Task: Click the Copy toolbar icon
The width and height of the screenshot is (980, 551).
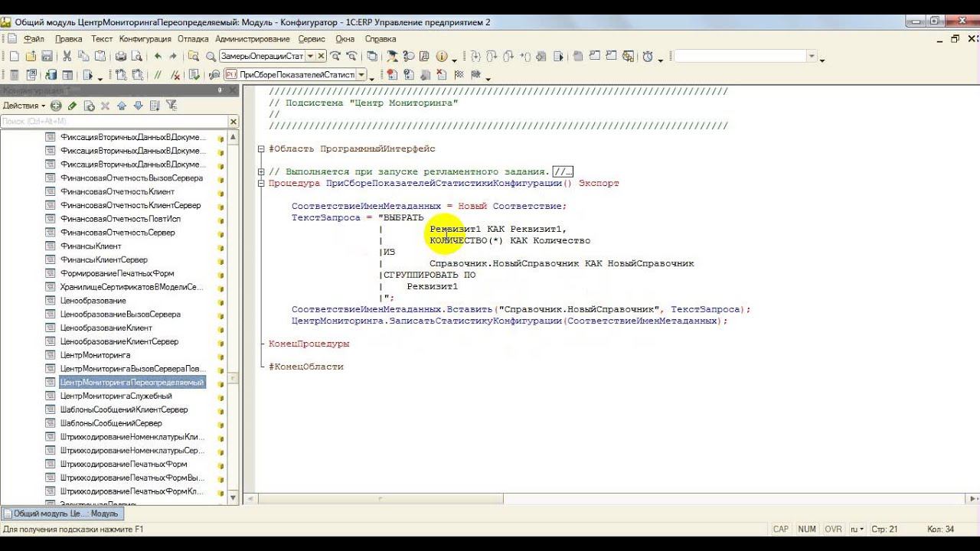Action: pyautogui.click(x=83, y=57)
